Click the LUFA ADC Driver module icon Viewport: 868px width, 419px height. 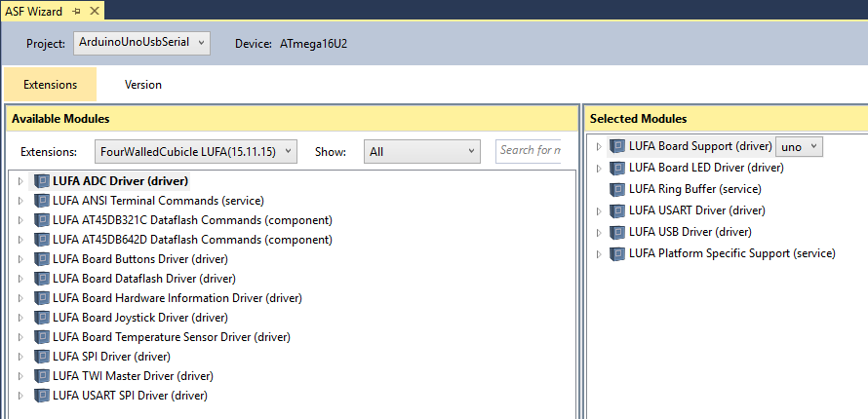(x=42, y=181)
